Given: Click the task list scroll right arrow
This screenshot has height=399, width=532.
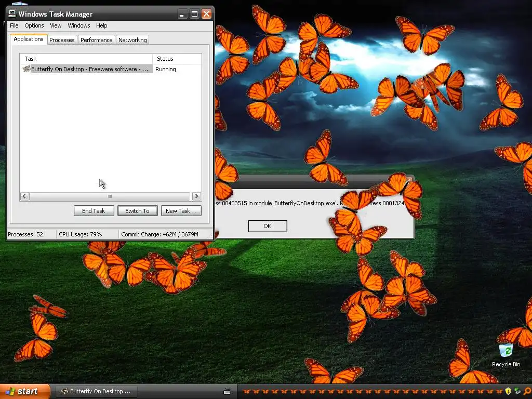Looking at the screenshot, I should click(197, 196).
